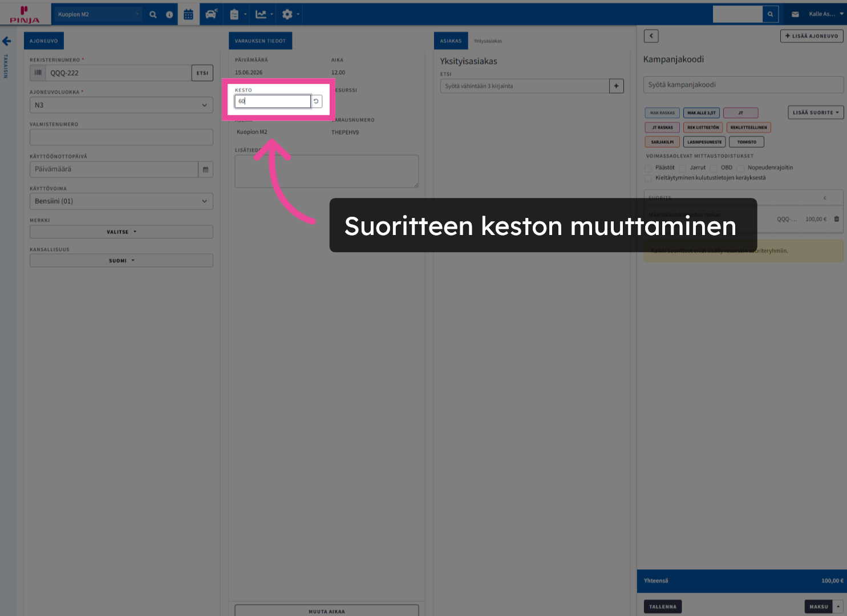Screen dimensions: 847x616
Task: Tick the OBD checkbox
Action: click(x=714, y=168)
